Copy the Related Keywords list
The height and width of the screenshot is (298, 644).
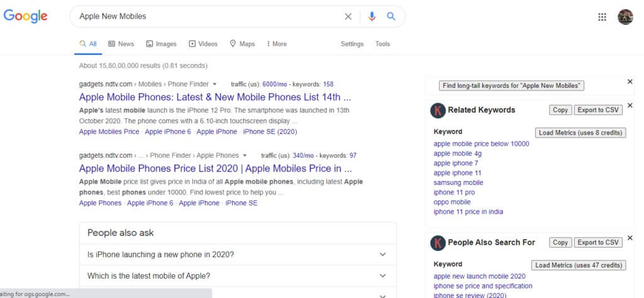[560, 110]
